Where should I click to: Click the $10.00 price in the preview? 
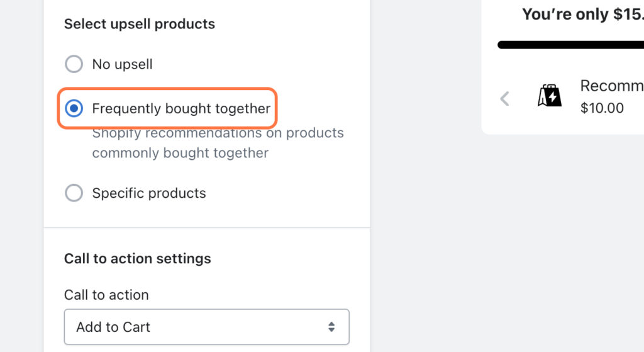(602, 108)
